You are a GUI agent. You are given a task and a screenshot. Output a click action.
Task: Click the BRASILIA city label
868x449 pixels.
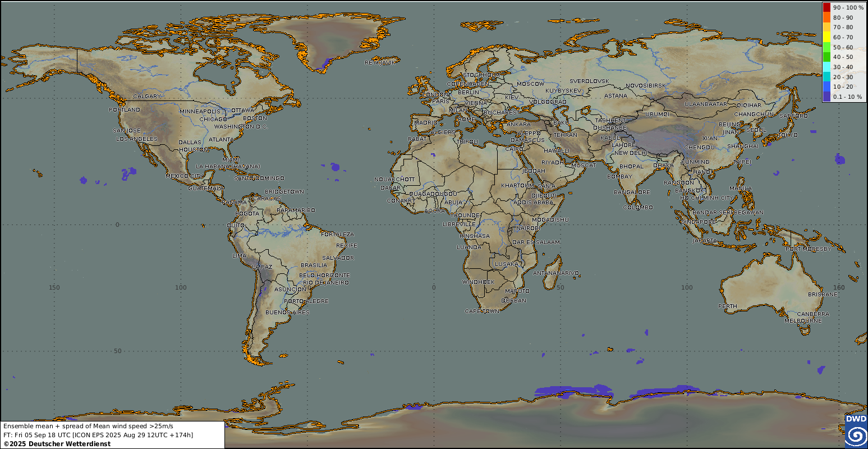coord(314,265)
